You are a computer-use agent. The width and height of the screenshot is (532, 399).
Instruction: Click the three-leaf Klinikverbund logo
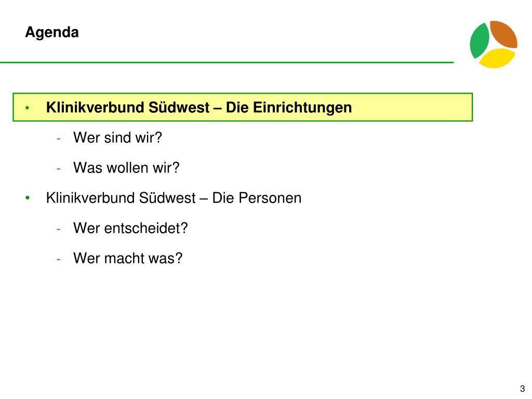pyautogui.click(x=494, y=44)
